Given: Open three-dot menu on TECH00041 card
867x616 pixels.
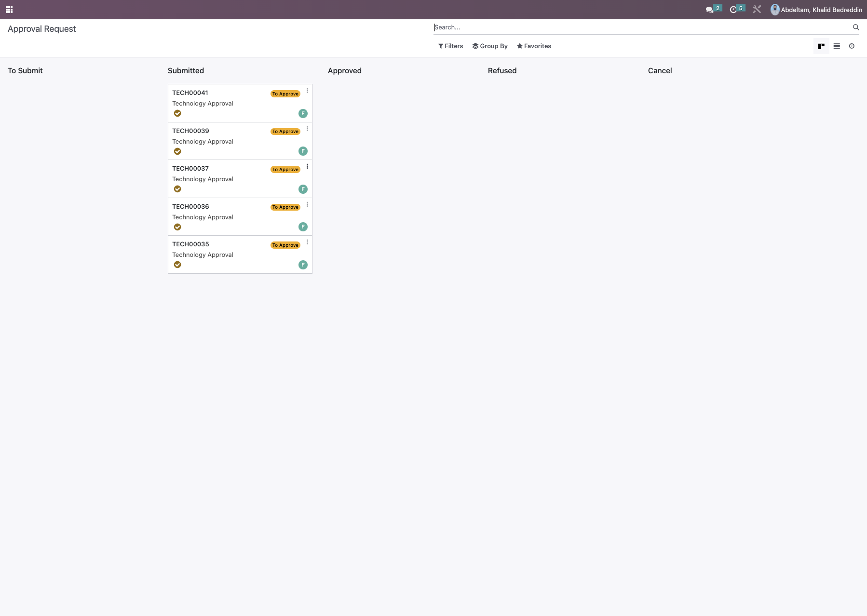Looking at the screenshot, I should click(x=307, y=91).
